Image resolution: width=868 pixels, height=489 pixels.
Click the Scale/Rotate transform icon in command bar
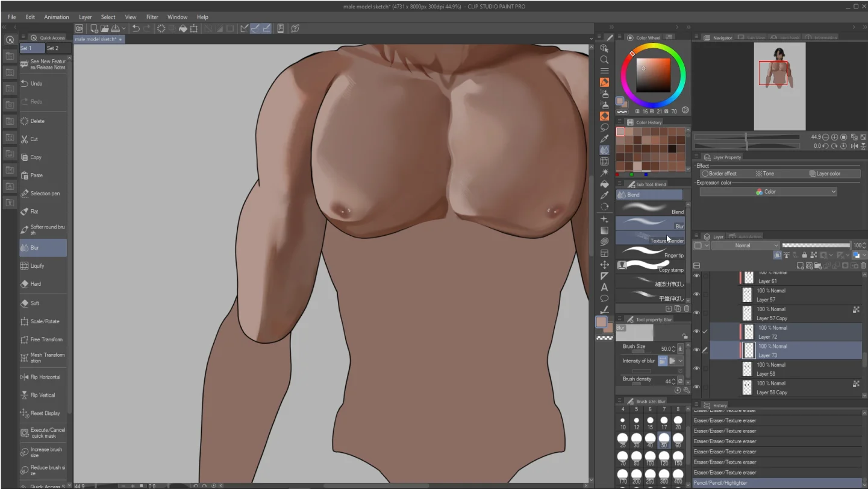click(194, 28)
